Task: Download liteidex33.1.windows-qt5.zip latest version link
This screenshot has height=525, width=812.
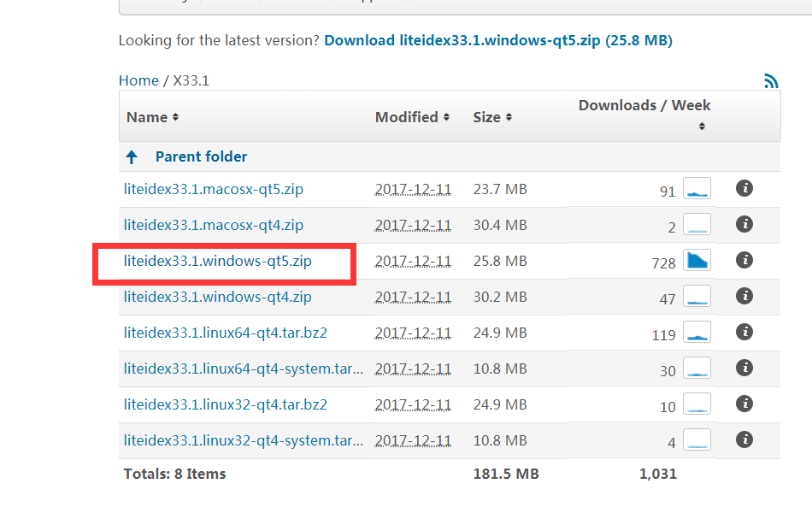Action: click(498, 40)
